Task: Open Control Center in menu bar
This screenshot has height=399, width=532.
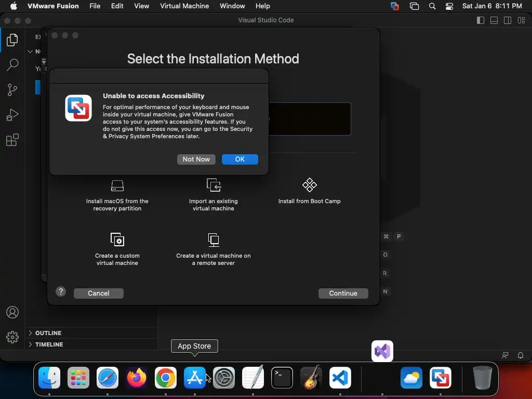Action: coord(449,6)
